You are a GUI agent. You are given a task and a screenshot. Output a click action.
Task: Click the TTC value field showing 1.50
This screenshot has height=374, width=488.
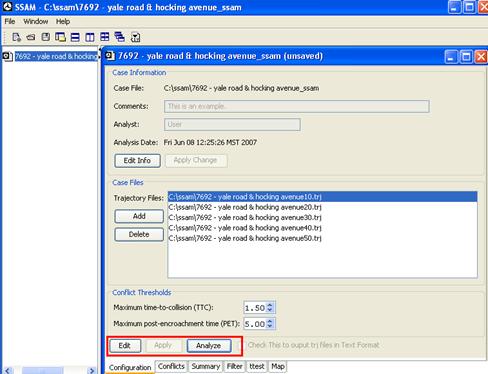point(255,308)
